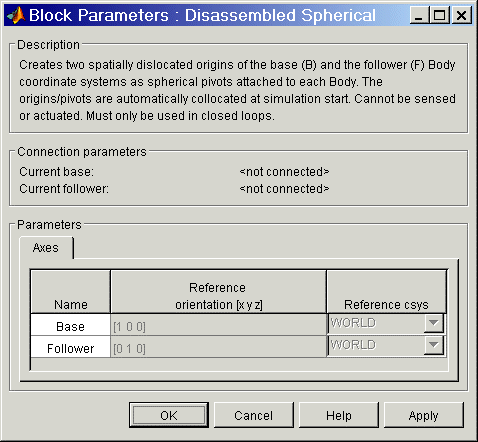Minimize the Block Parameters window
478x442 pixels.
(x=419, y=15)
